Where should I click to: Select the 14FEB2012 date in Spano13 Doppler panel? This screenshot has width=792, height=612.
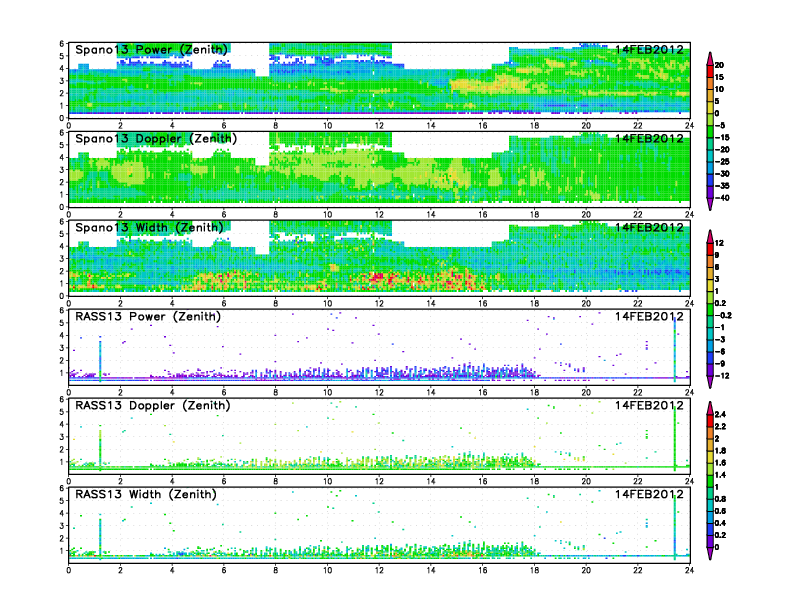649,139
